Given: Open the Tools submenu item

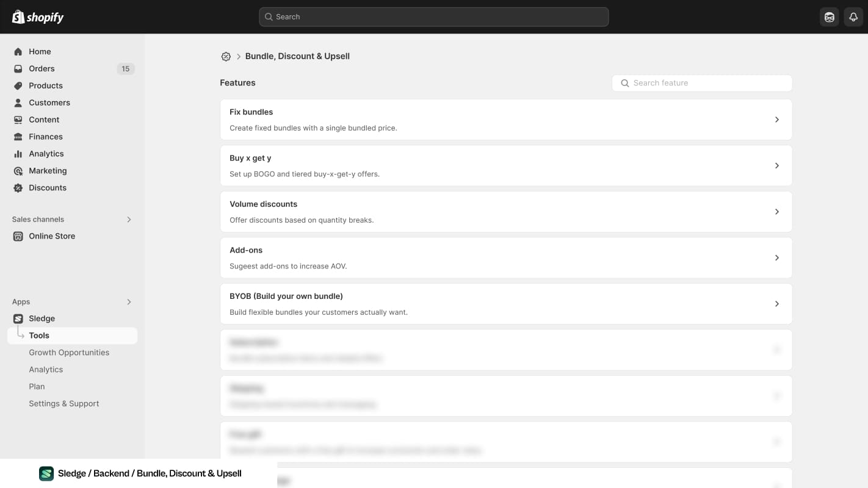Looking at the screenshot, I should (x=72, y=335).
